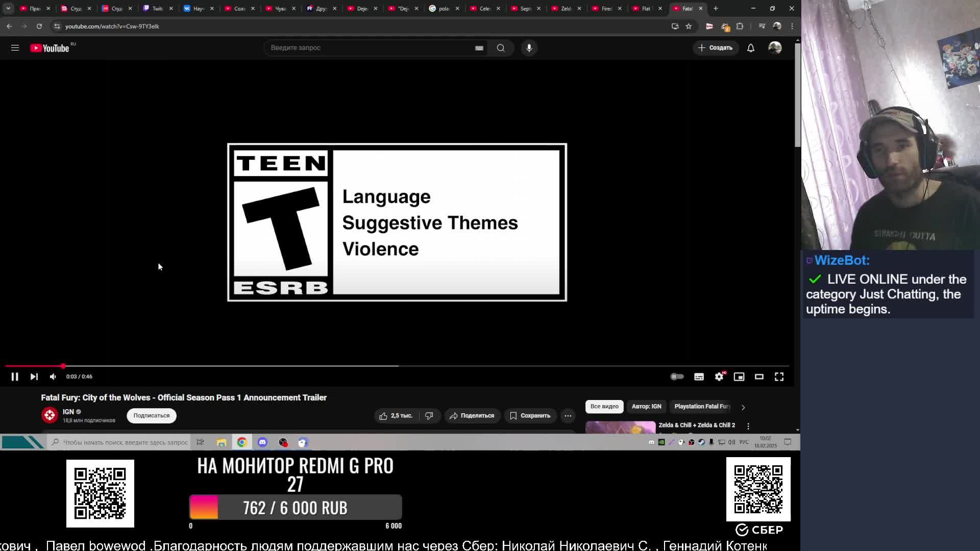Enable miniplayer mode
This screenshot has height=551, width=980.
(x=739, y=377)
